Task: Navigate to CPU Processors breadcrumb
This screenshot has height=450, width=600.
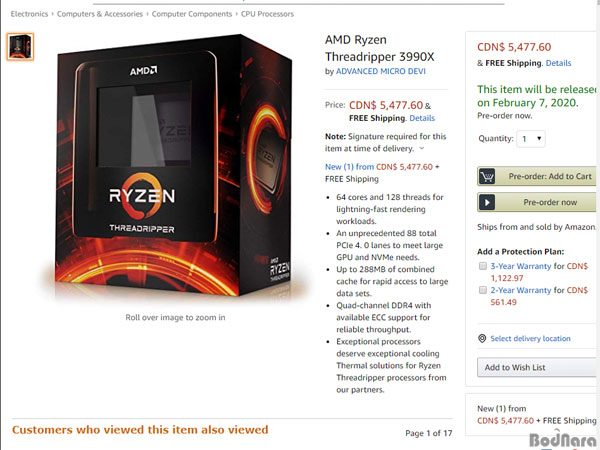Action: 267,14
